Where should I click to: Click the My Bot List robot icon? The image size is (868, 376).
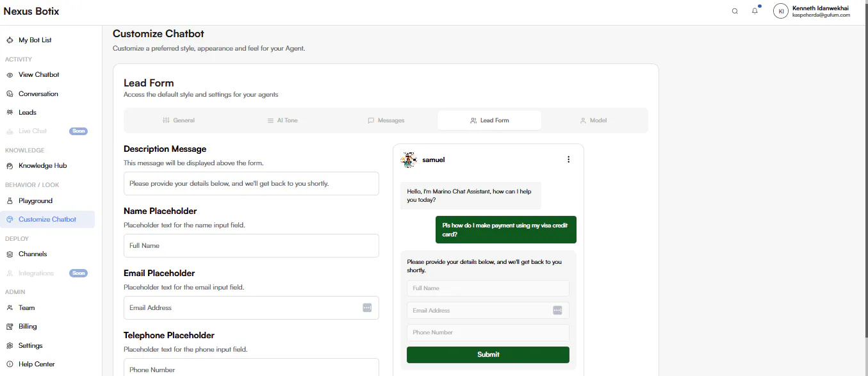[10, 40]
